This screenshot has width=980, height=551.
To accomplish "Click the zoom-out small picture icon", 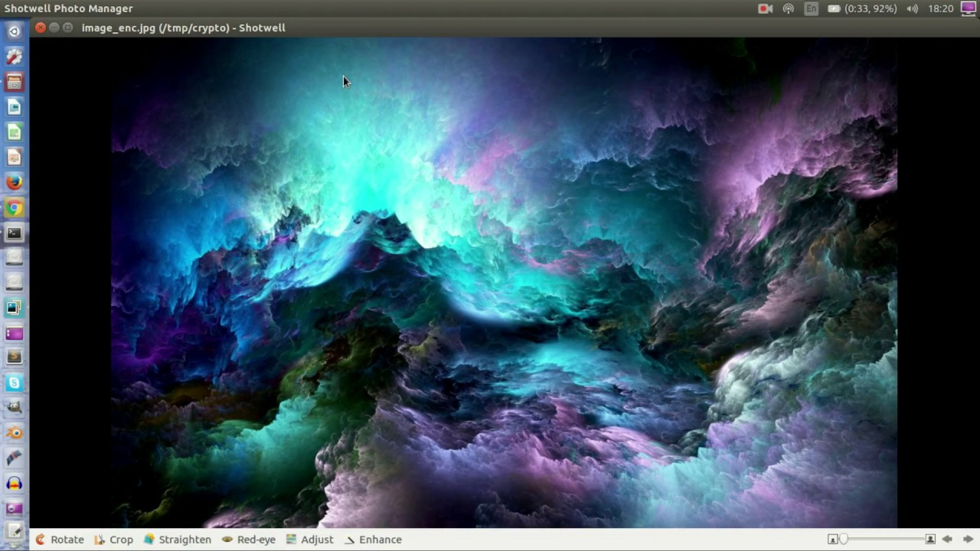I will pyautogui.click(x=832, y=540).
